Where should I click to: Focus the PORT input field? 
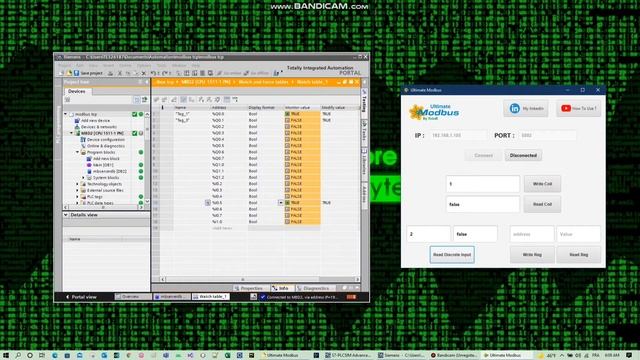click(x=547, y=135)
